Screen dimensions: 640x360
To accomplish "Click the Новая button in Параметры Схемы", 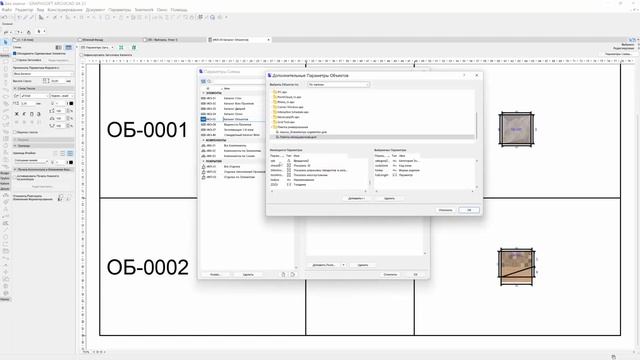I will [215, 275].
